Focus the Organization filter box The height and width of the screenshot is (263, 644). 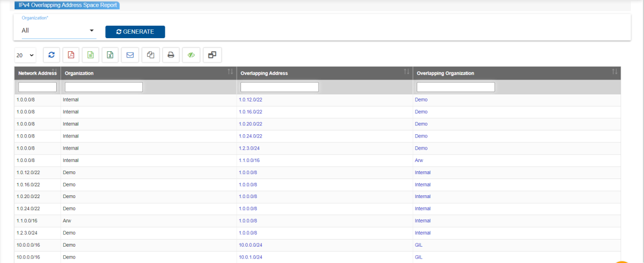coord(104,87)
